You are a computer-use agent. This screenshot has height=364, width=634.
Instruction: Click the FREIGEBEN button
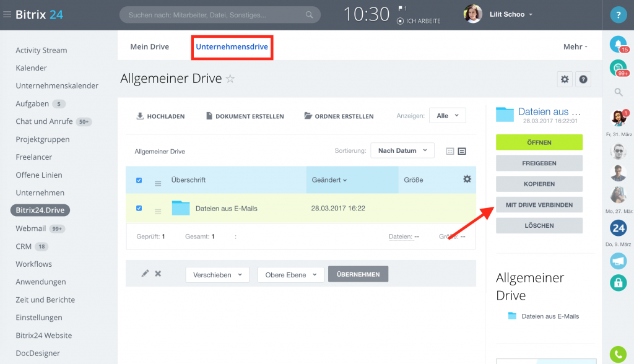[x=539, y=163]
